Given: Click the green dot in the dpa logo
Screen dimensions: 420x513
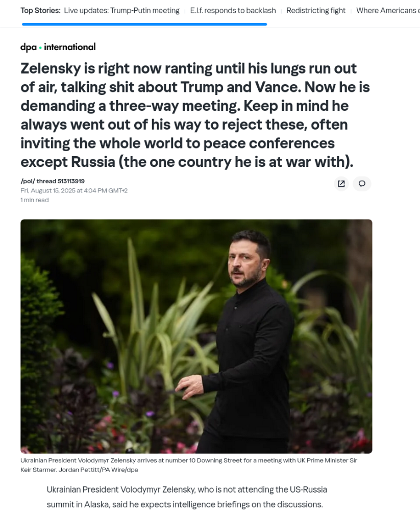Looking at the screenshot, I should tap(40, 47).
